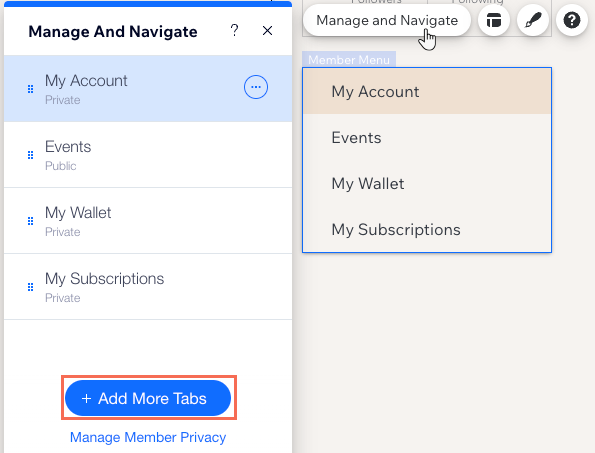Close the Manage And Navigate panel
The height and width of the screenshot is (453, 595).
tap(268, 31)
